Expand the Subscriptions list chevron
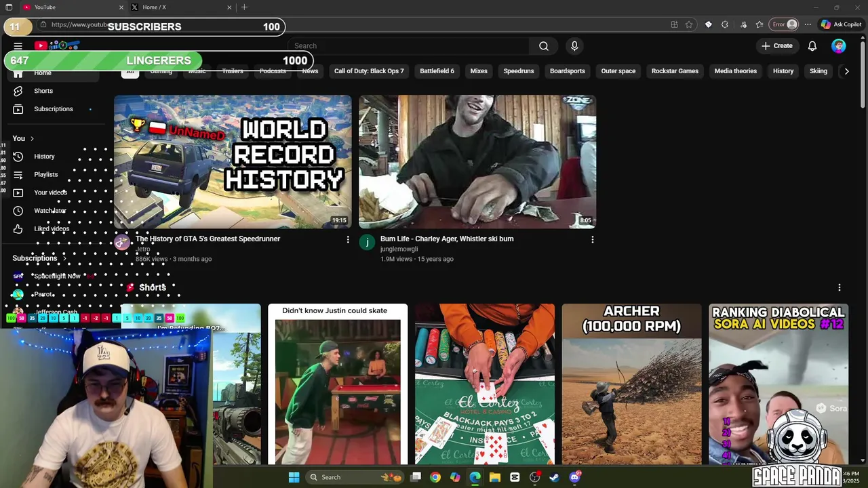Screen dimensions: 868x488 pos(65,258)
